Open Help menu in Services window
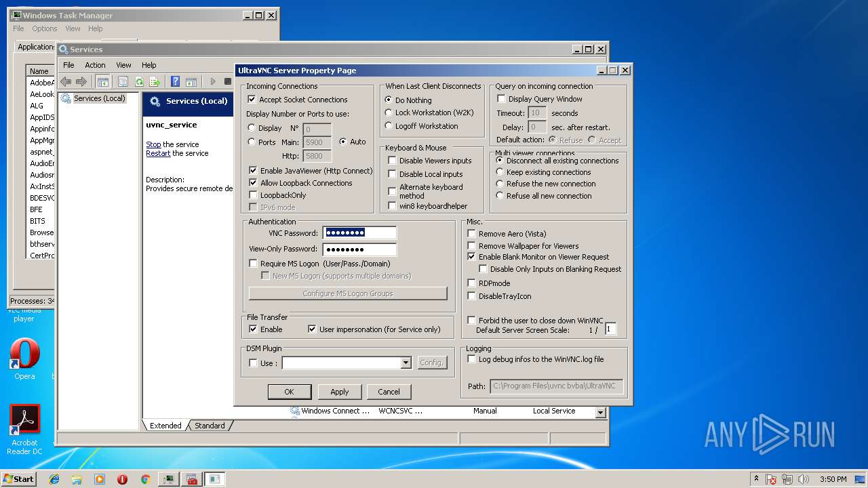Image resolution: width=868 pixels, height=488 pixels. 149,65
